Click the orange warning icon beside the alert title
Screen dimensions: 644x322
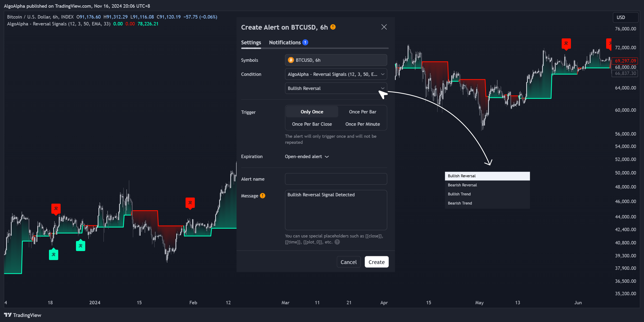333,27
